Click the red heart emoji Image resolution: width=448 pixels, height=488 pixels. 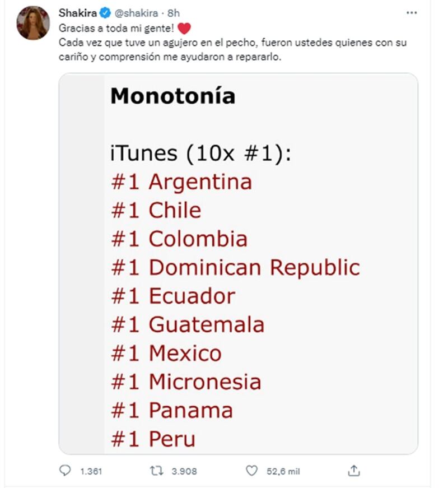(x=184, y=29)
